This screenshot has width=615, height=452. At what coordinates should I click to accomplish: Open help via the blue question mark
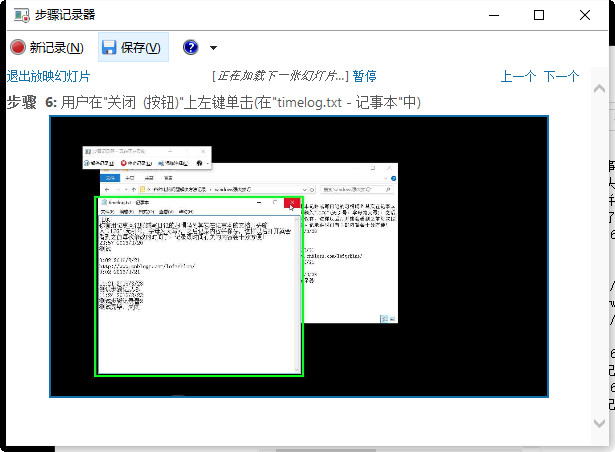tap(191, 47)
